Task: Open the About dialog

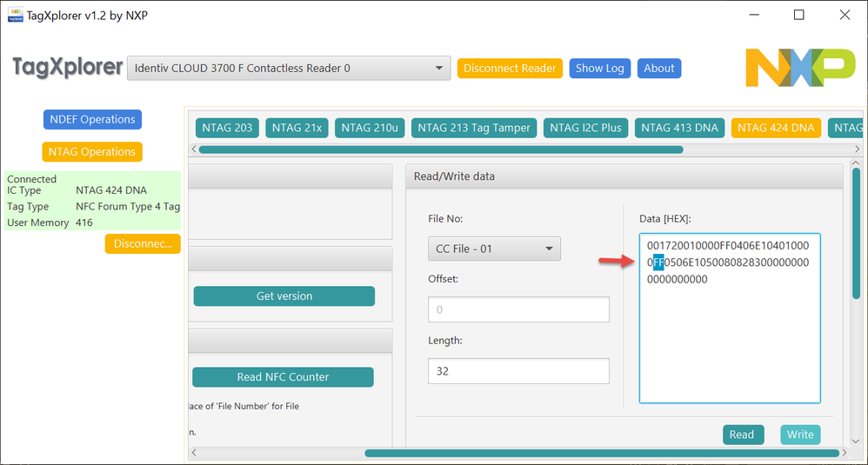Action: coord(658,69)
